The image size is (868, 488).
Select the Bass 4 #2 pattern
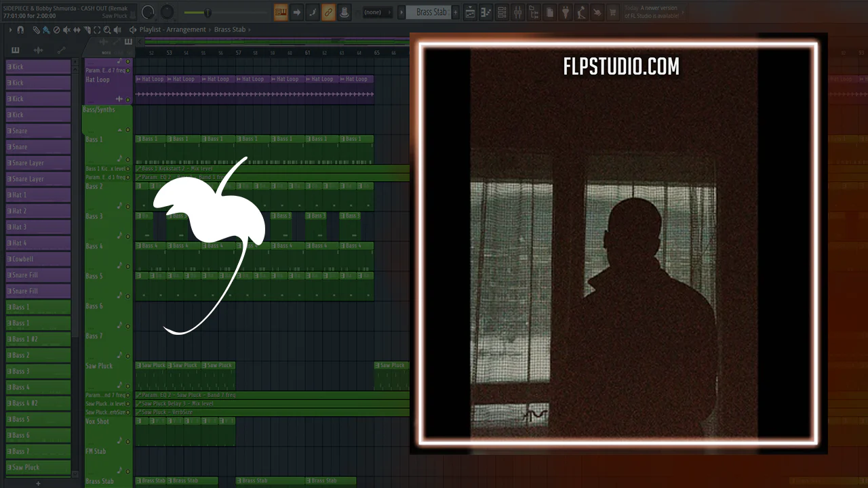(x=38, y=403)
